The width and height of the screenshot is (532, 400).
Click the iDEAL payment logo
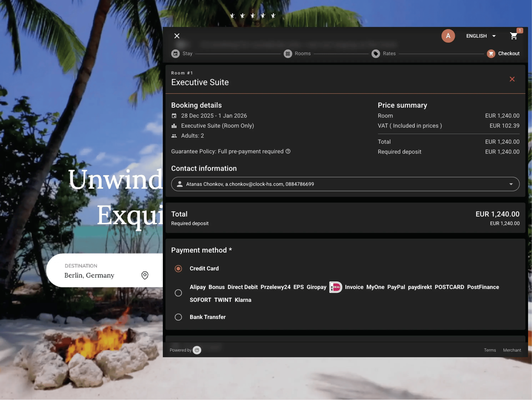(335, 287)
